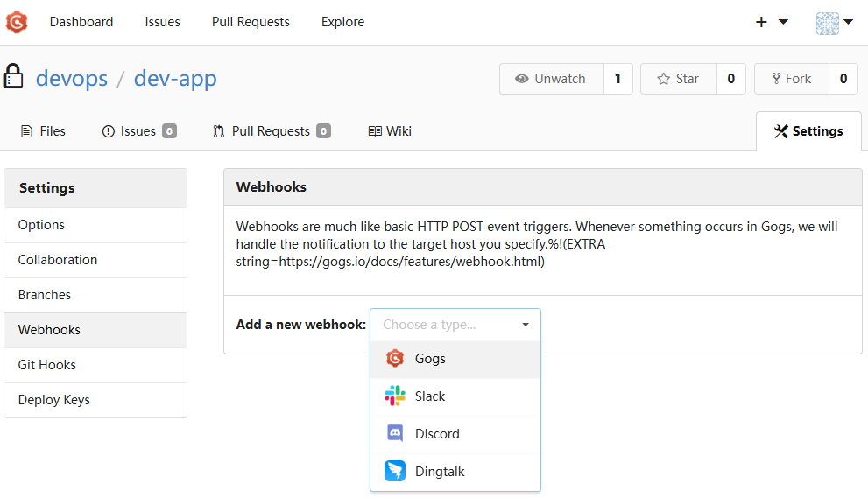Open Explore in top navigation

(x=342, y=22)
